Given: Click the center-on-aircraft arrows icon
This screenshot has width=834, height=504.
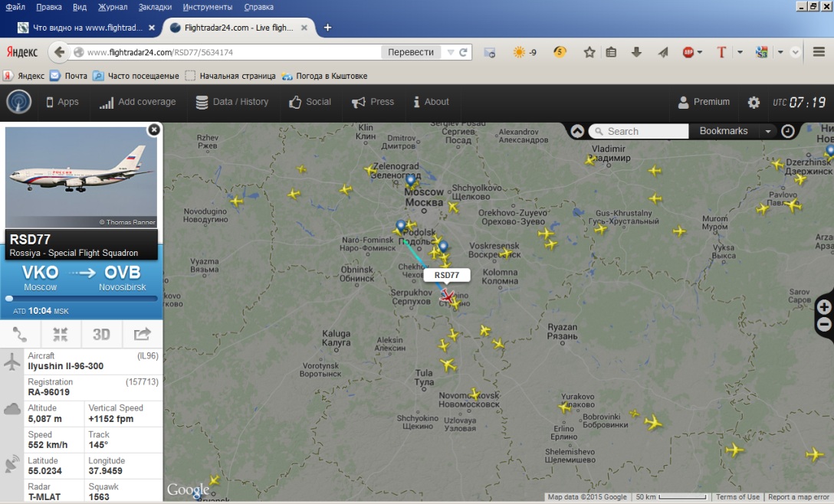Looking at the screenshot, I should 61,335.
